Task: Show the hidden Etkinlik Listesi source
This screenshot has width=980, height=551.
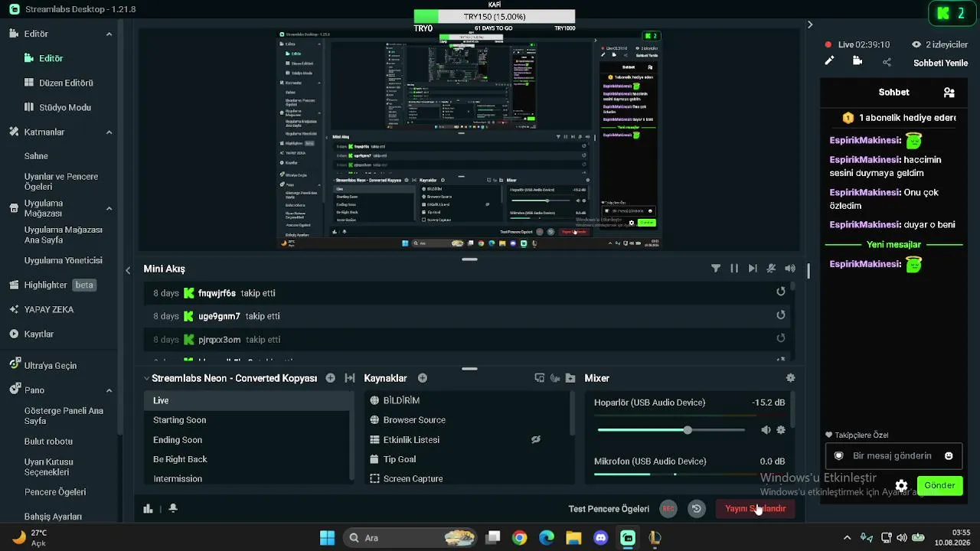Action: [536, 439]
